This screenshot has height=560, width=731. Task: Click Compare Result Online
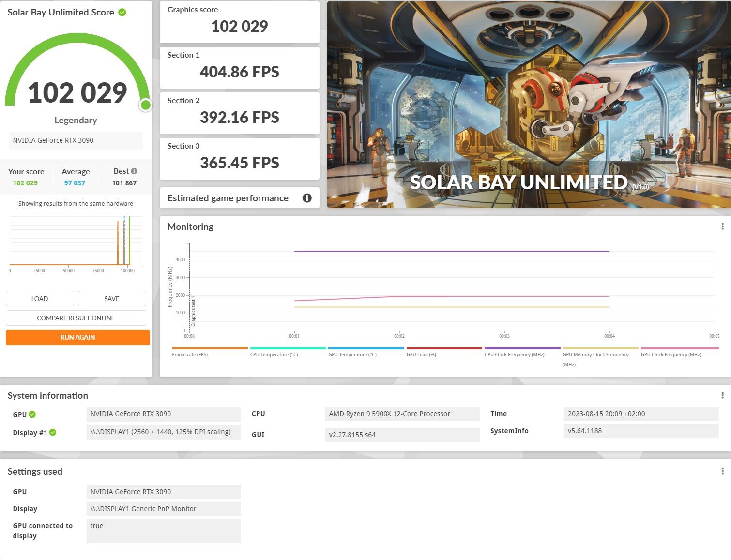coord(76,318)
